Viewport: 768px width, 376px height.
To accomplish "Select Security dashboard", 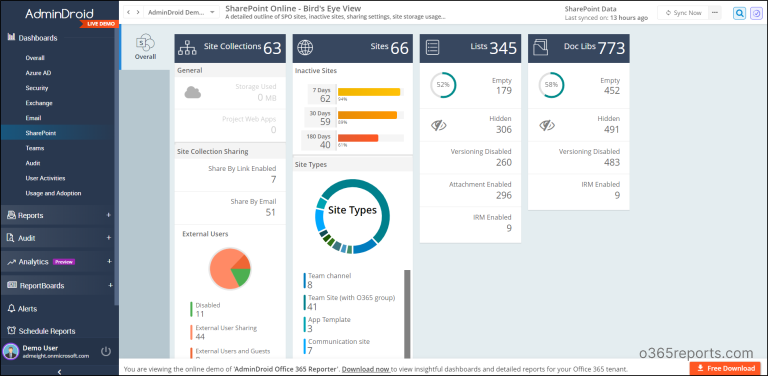I will pyautogui.click(x=37, y=88).
